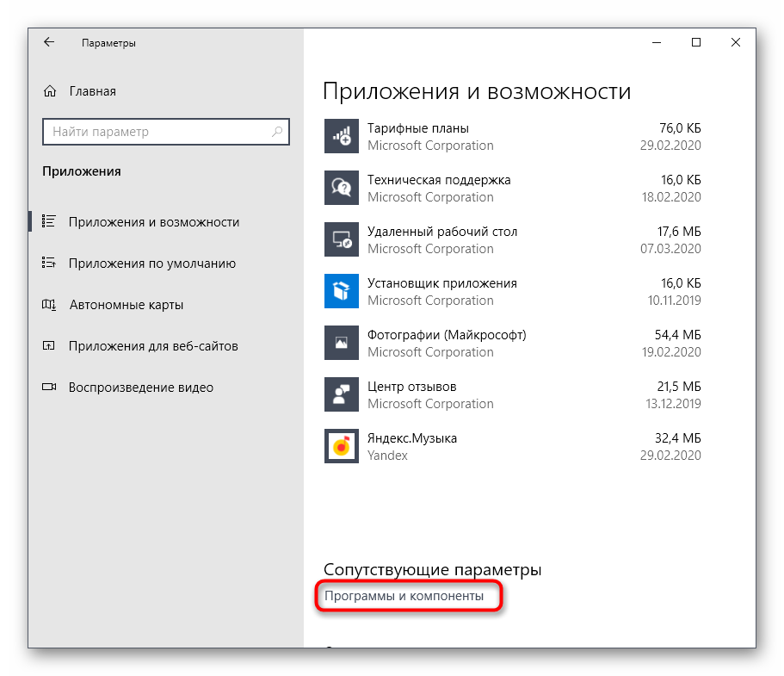
Task: Click the Тарифные планы app icon
Action: click(x=341, y=136)
